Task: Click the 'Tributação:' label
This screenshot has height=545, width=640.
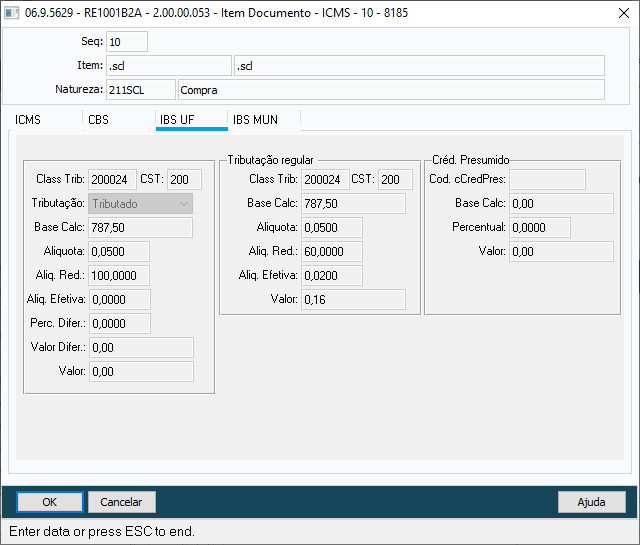Action: (58, 203)
